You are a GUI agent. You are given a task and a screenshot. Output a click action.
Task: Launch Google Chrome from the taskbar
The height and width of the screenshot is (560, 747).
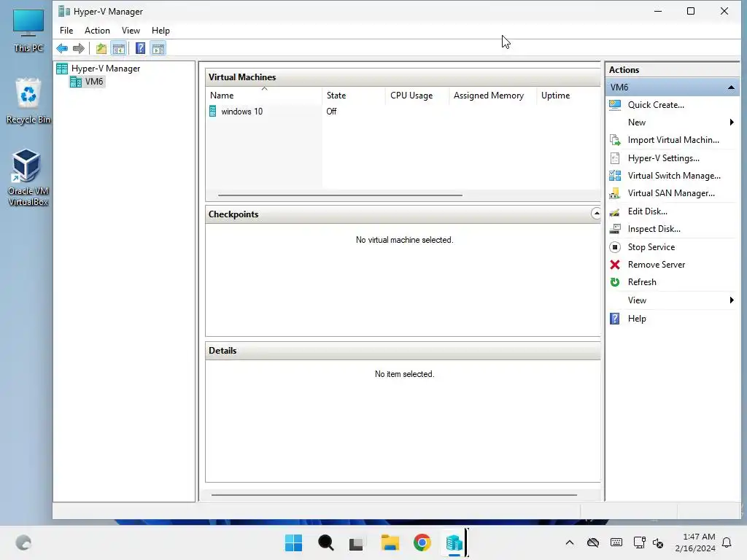click(422, 542)
